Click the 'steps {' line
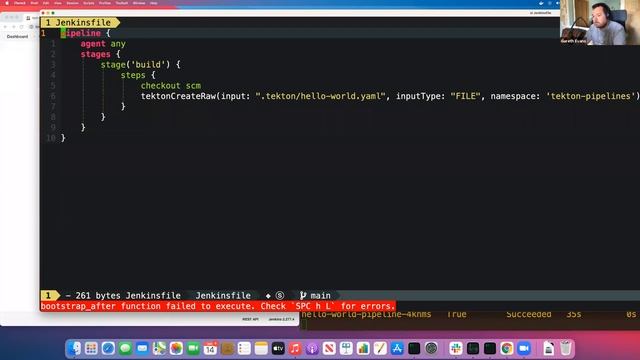Viewport: 640px width, 360px height. (138, 75)
